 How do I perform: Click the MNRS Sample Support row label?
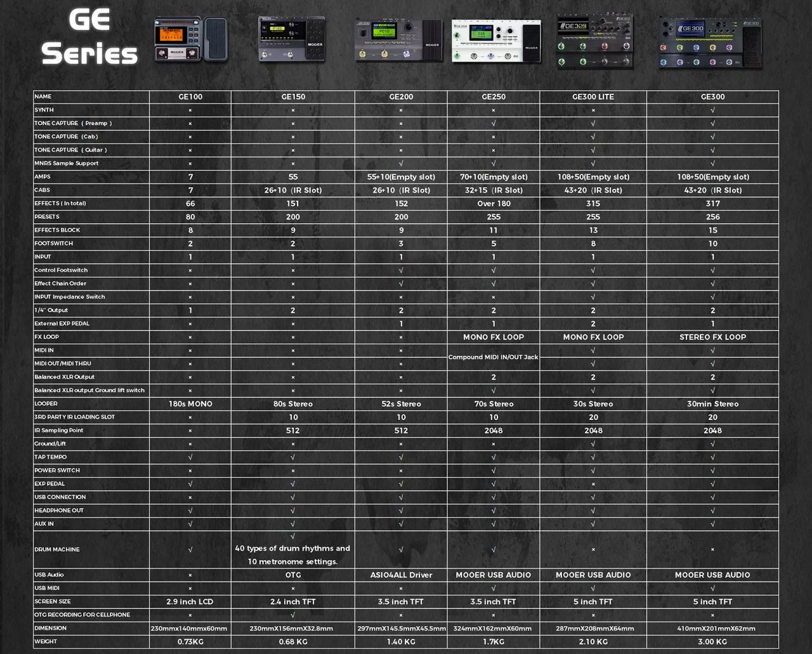(x=67, y=164)
